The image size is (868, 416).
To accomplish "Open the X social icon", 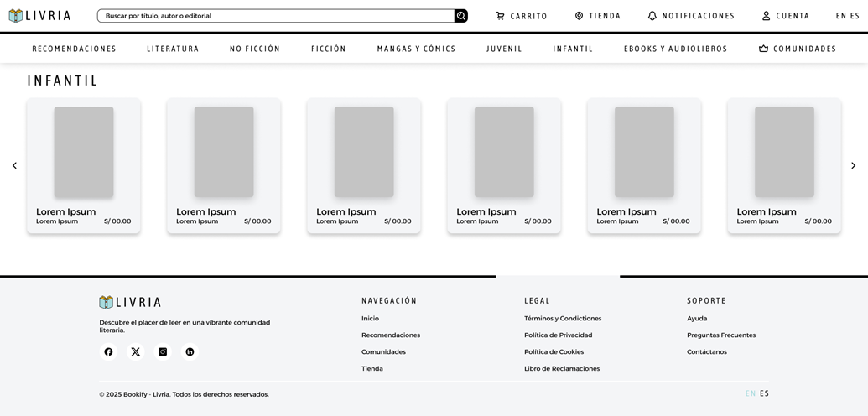I will coord(136,351).
